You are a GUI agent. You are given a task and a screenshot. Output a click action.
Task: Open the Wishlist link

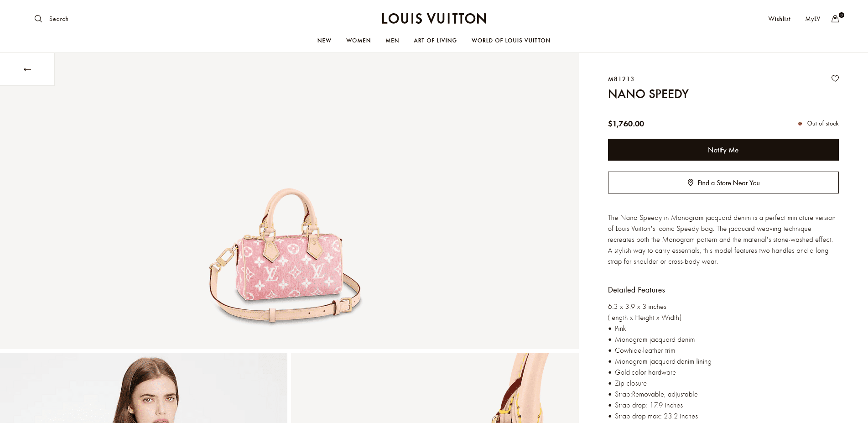pos(779,19)
